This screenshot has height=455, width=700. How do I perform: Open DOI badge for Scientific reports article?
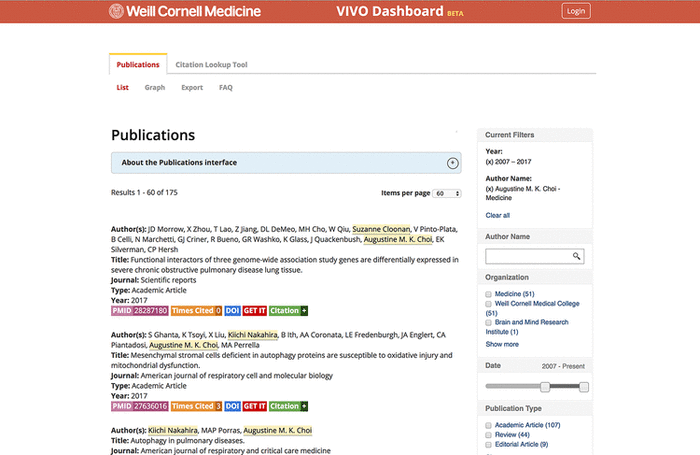pos(232,311)
